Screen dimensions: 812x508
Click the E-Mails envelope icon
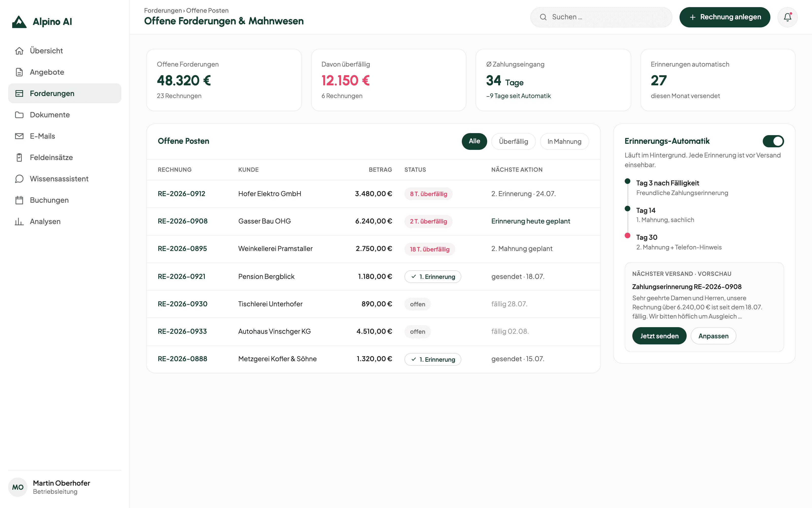[x=19, y=136]
